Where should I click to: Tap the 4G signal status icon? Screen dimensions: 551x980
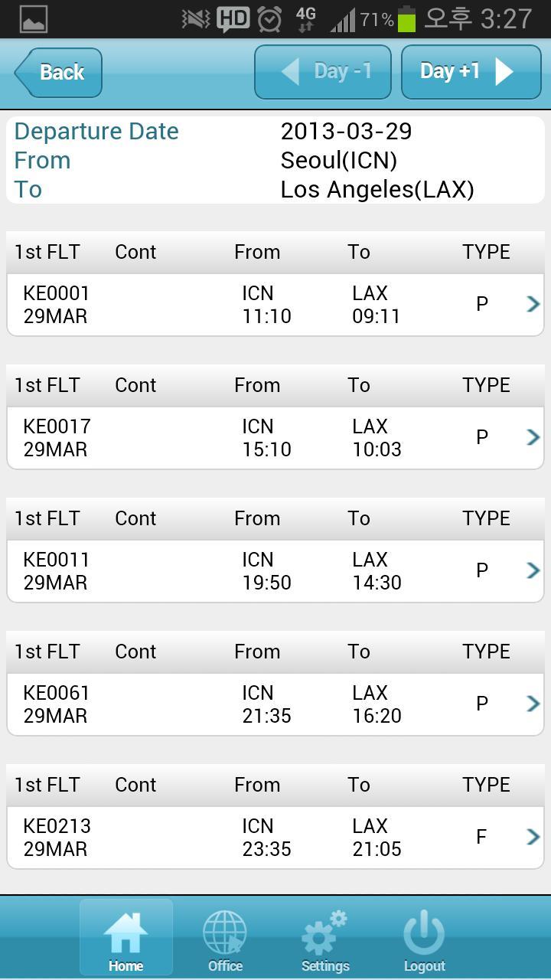click(305, 19)
